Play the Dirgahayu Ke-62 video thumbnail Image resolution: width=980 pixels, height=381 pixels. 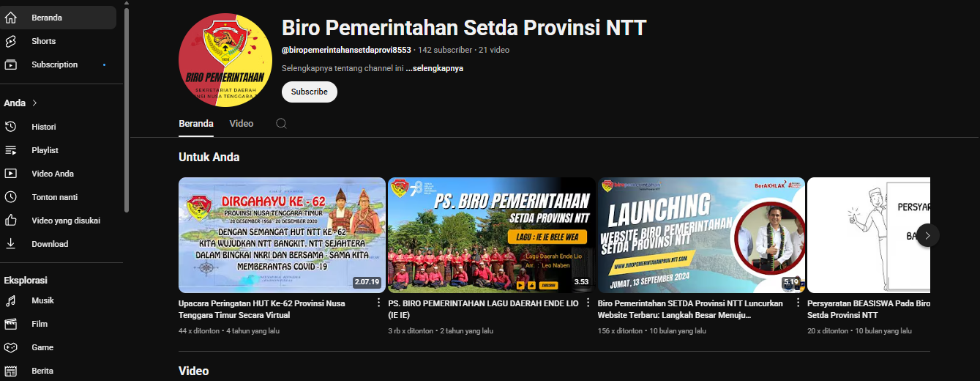(x=282, y=235)
